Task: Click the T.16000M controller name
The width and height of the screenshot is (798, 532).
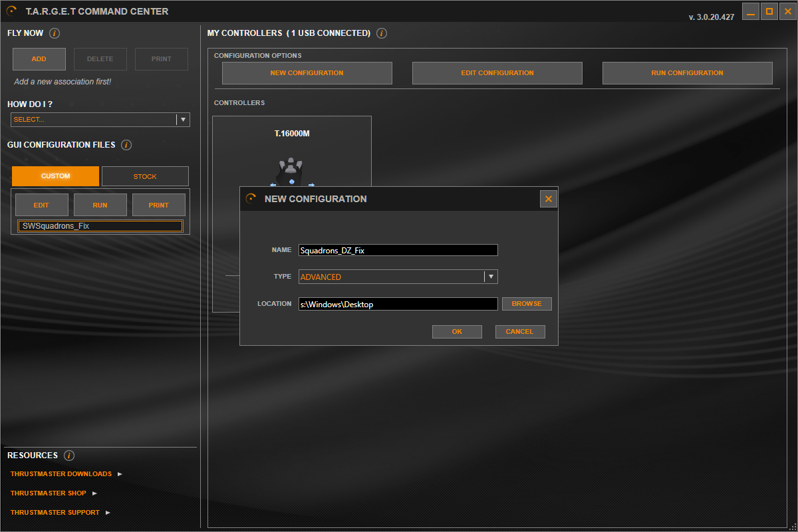Action: click(x=292, y=134)
